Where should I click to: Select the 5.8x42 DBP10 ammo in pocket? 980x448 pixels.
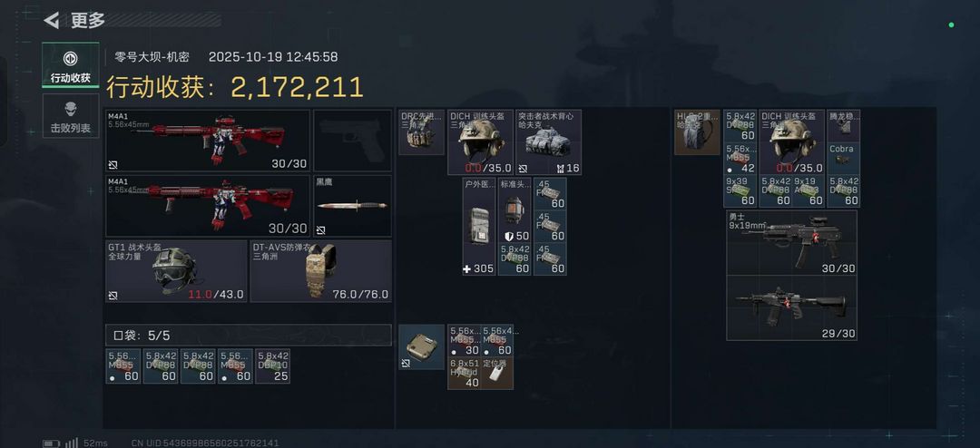pyautogui.click(x=273, y=366)
